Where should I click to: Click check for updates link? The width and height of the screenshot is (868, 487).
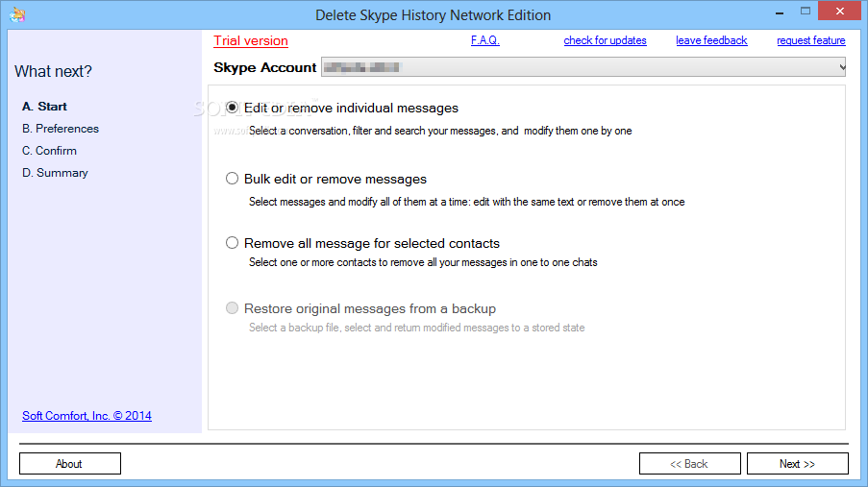605,40
